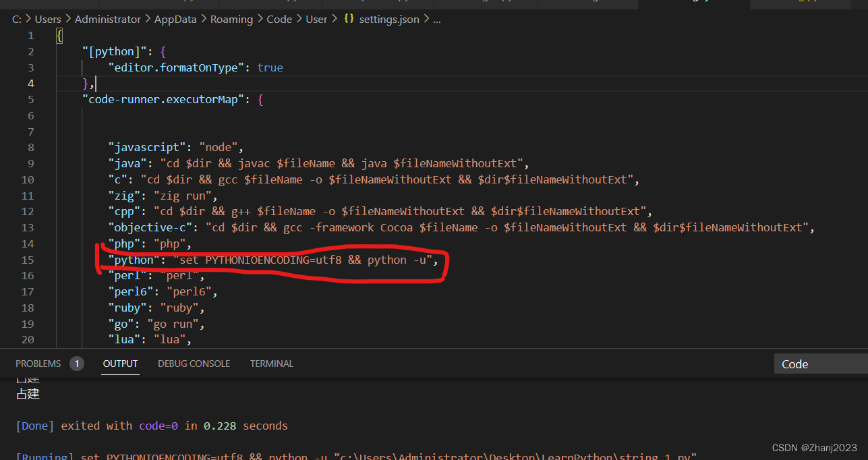Open the DEBUG CONSOLE tab

point(194,364)
